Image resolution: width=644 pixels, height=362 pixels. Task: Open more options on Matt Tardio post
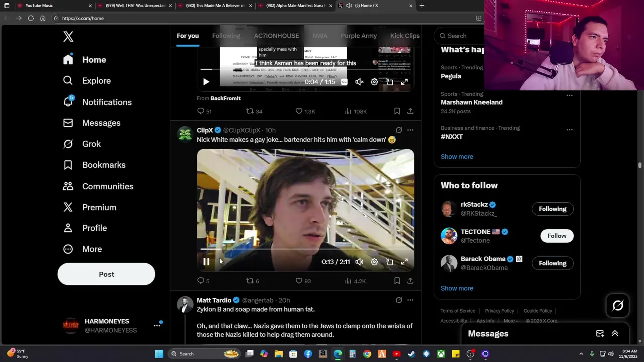coord(410,300)
